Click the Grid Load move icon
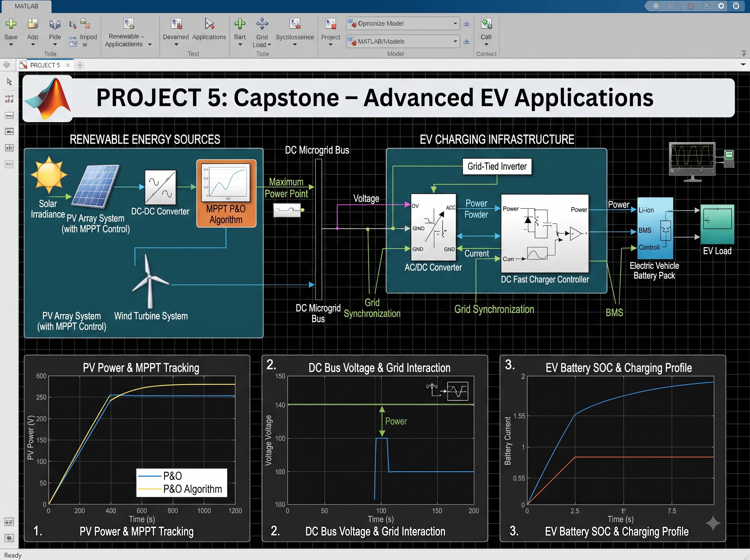 point(262,24)
